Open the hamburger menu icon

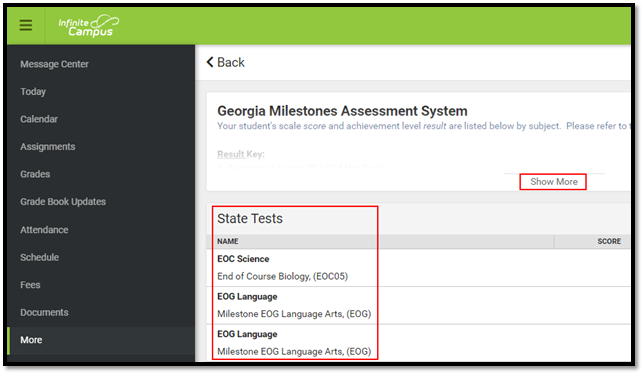(25, 25)
